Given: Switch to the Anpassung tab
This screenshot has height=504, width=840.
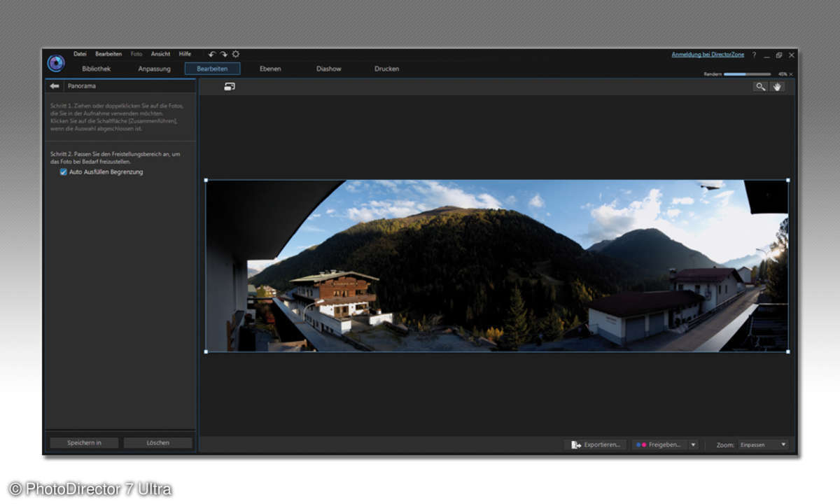Looking at the screenshot, I should (154, 69).
